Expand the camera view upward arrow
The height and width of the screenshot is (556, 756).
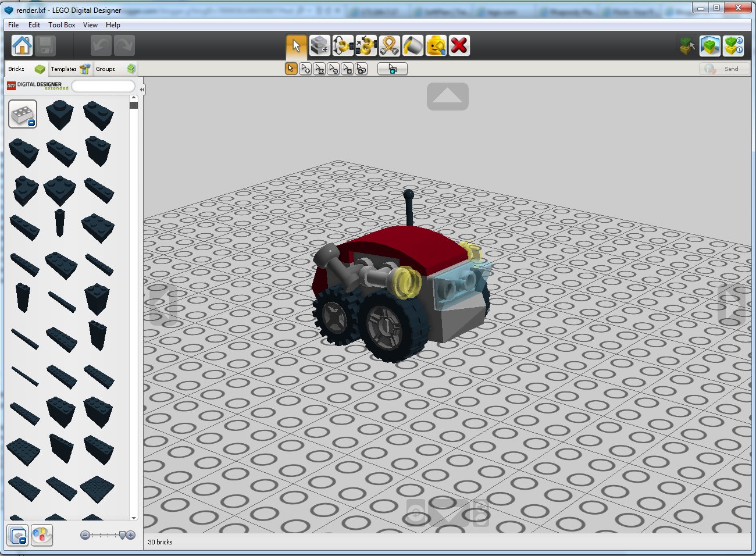448,96
